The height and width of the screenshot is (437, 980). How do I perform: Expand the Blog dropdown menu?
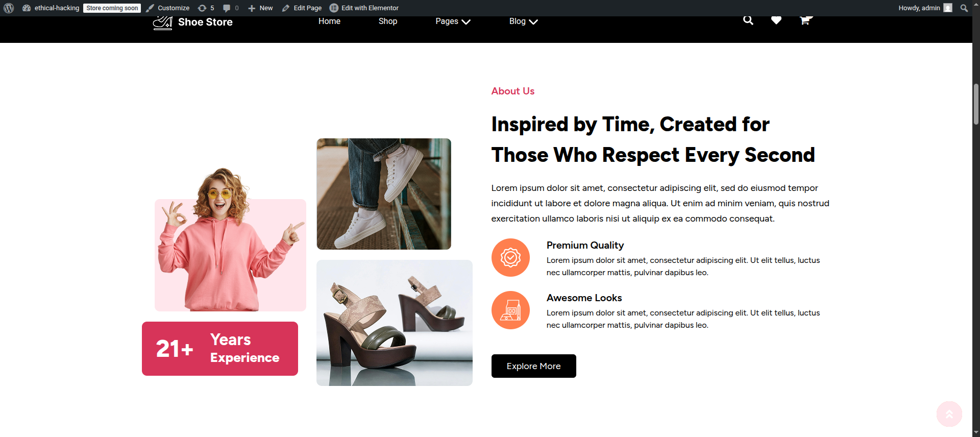pyautogui.click(x=523, y=21)
